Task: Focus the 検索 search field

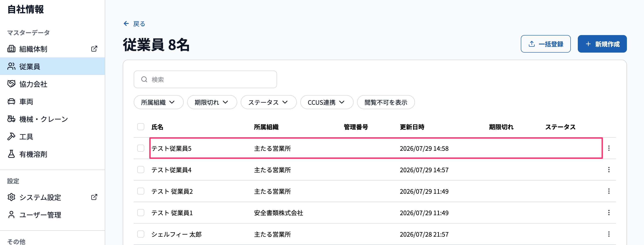Action: pos(205,80)
